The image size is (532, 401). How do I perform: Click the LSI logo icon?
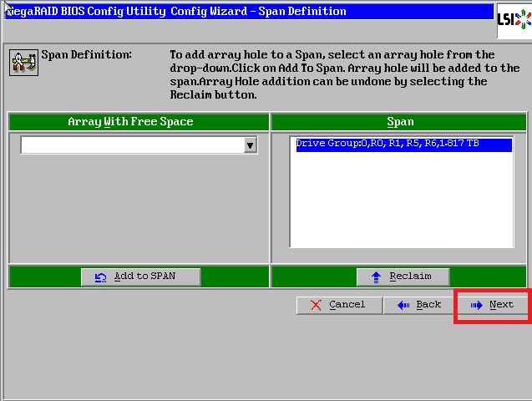coord(513,19)
